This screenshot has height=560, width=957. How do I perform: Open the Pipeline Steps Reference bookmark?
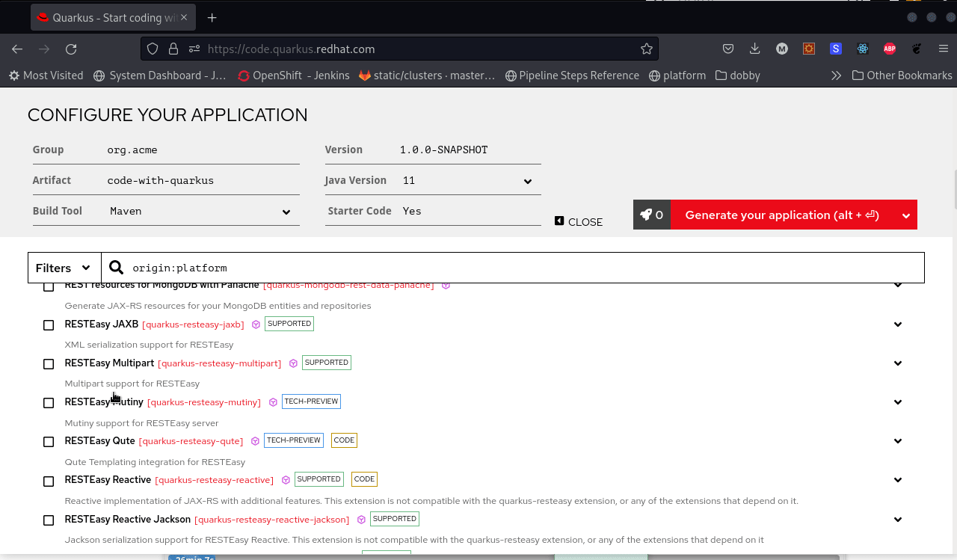[572, 76]
